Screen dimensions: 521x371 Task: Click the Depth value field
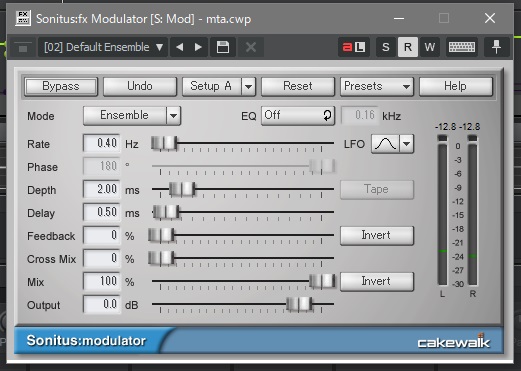[101, 189]
